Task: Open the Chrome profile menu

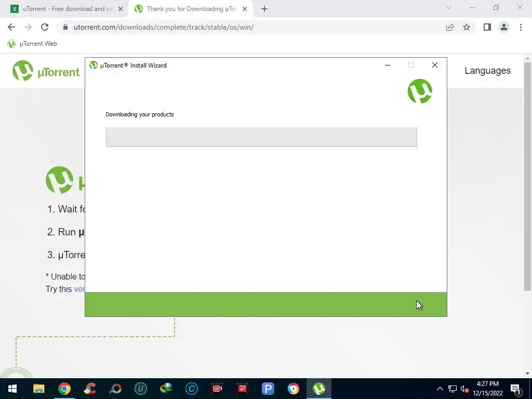Action: point(504,27)
